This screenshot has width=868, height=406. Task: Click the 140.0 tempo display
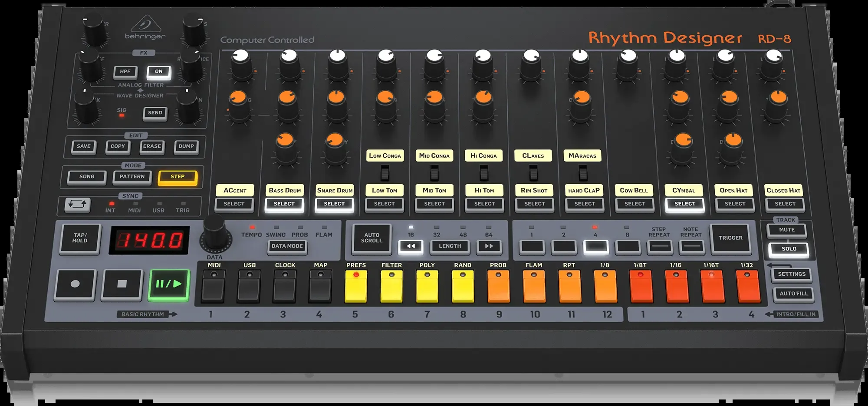coord(149,240)
